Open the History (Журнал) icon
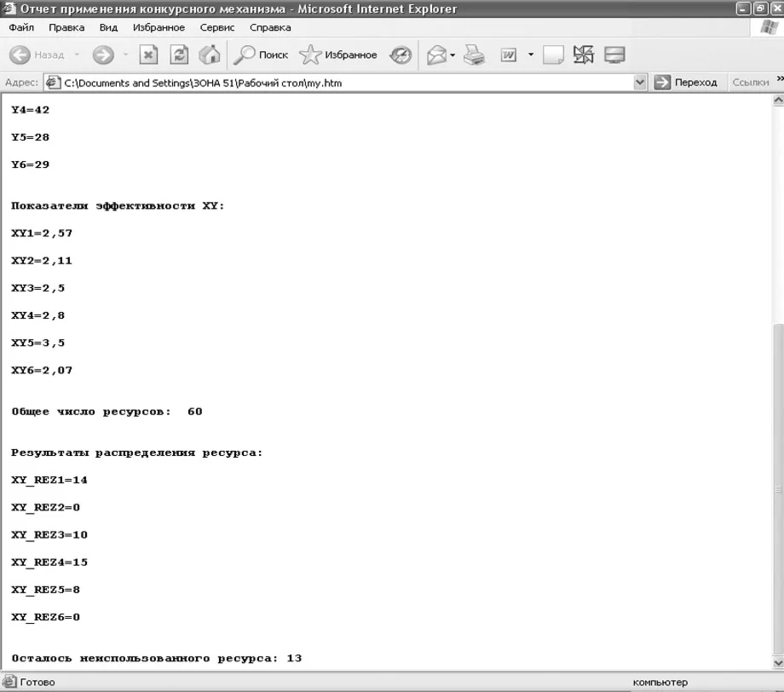Viewport: 784px width, 692px height. (x=401, y=55)
